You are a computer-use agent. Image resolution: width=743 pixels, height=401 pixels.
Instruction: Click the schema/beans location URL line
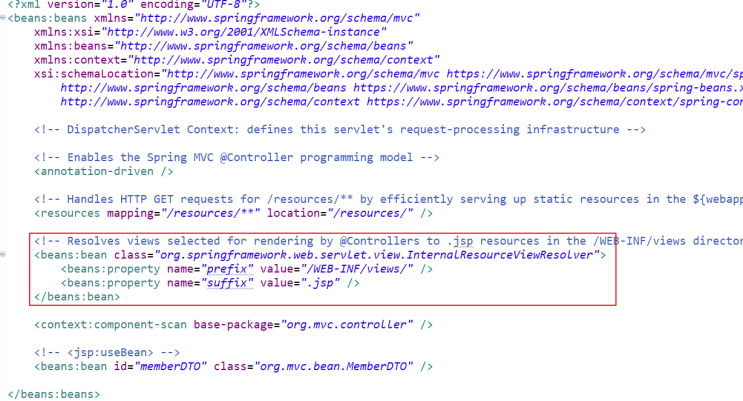pyautogui.click(x=401, y=88)
